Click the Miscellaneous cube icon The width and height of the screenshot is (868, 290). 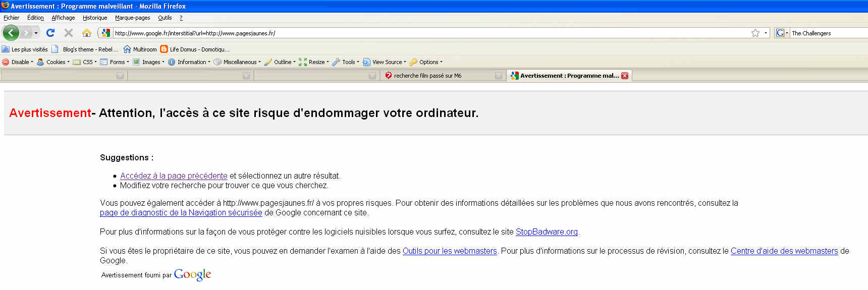pos(218,62)
